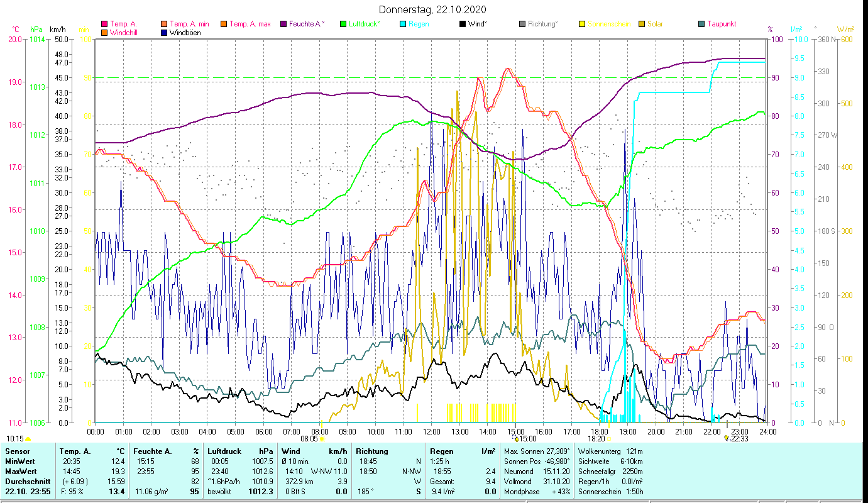This screenshot has width=868, height=503.
Task: Click the minimum temperature value 12.4
Action: tap(117, 461)
